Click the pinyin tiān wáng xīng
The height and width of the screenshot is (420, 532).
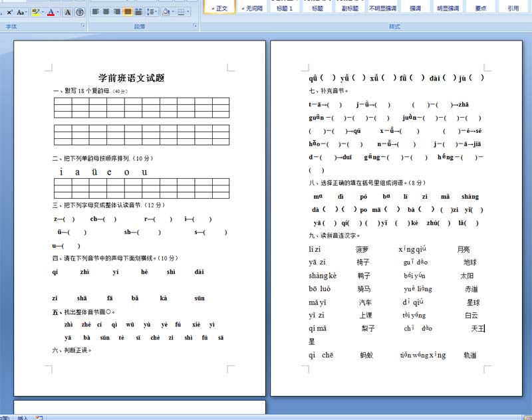[423, 355]
